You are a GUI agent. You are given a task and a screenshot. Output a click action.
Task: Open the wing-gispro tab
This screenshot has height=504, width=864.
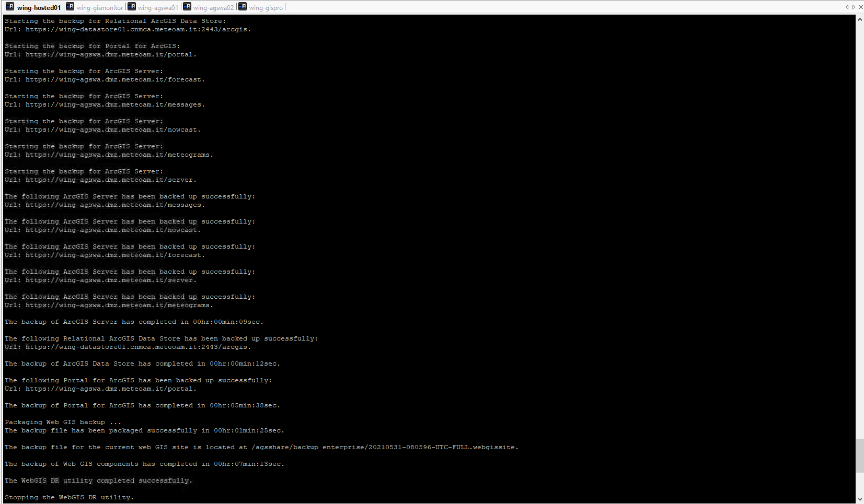[261, 7]
